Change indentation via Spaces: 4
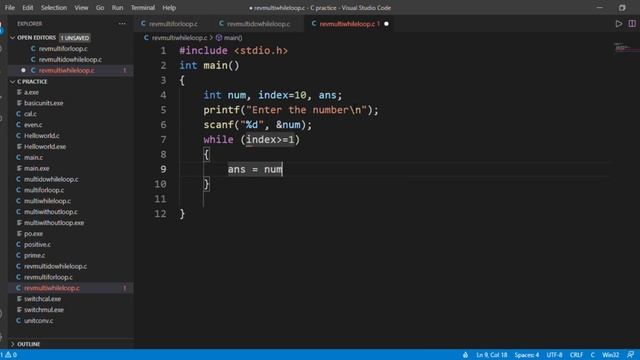The height and width of the screenshot is (360, 640). [x=527, y=355]
